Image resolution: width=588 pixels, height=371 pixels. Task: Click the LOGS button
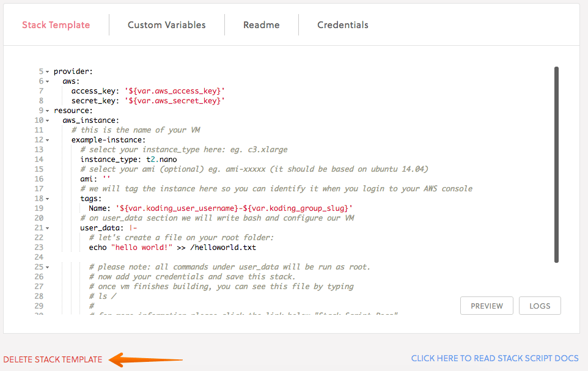click(x=540, y=306)
